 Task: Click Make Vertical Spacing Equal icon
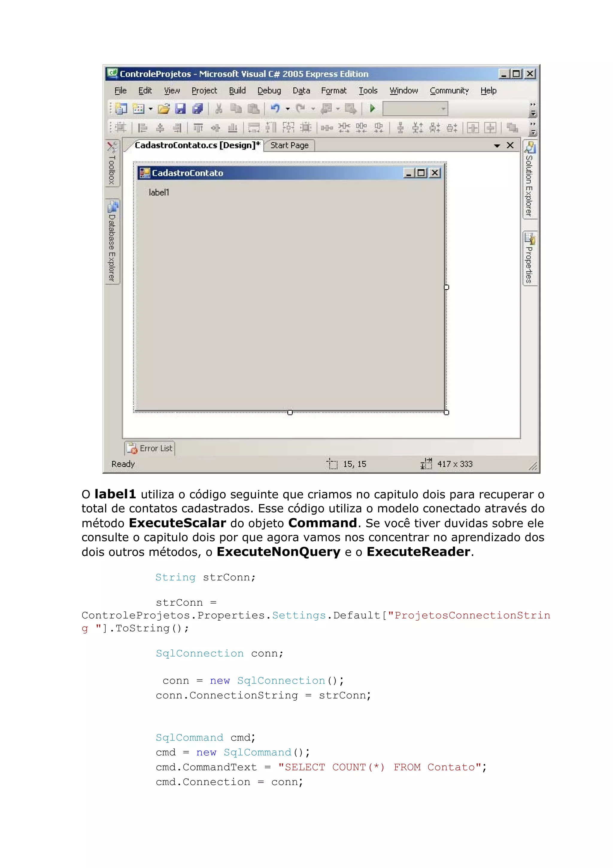click(400, 128)
